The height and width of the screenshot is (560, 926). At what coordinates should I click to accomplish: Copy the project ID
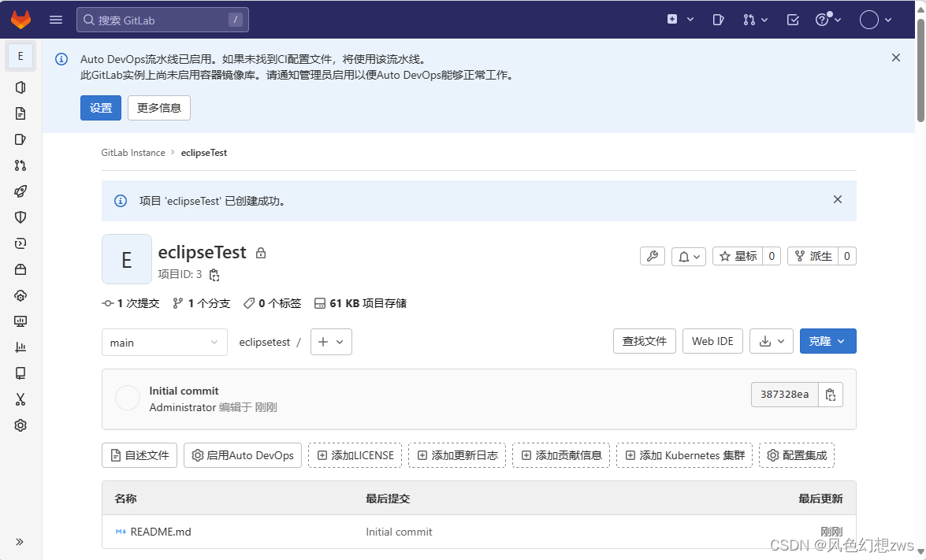click(x=214, y=274)
